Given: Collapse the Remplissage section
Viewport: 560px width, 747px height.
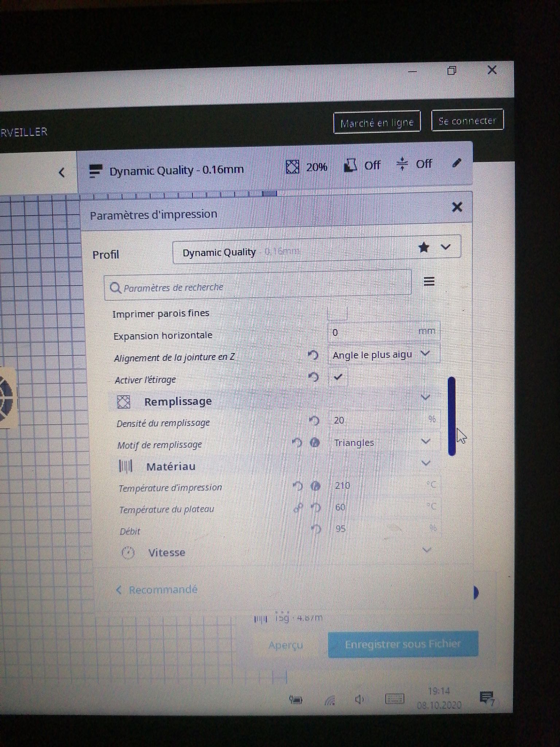Looking at the screenshot, I should [425, 397].
